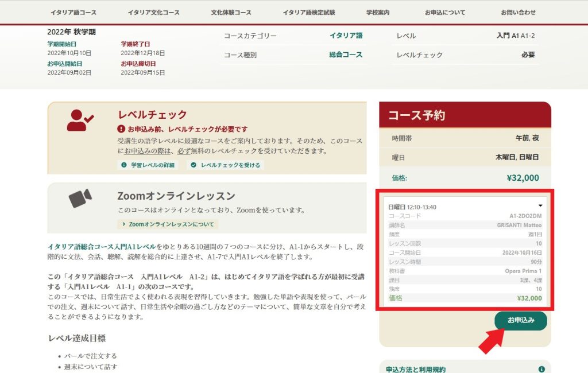Viewport: 588px width, 373px height.
Task: Expand the 申込方法と利用規約 section
Action: [416, 369]
